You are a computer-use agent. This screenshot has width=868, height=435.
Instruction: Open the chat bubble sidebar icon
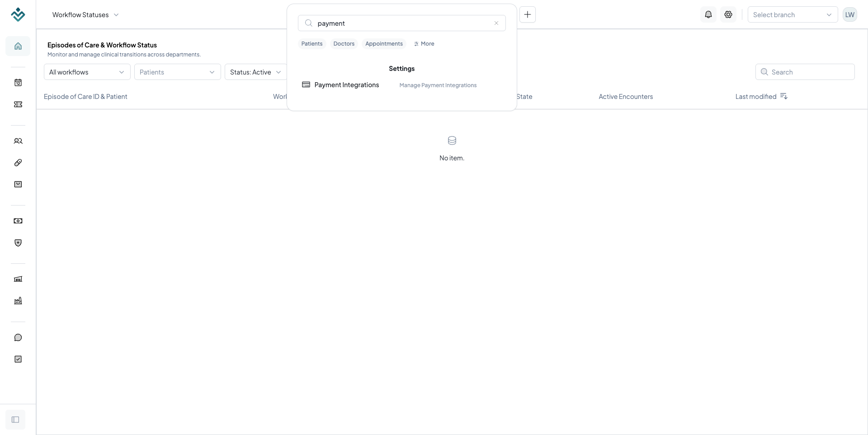(18, 337)
